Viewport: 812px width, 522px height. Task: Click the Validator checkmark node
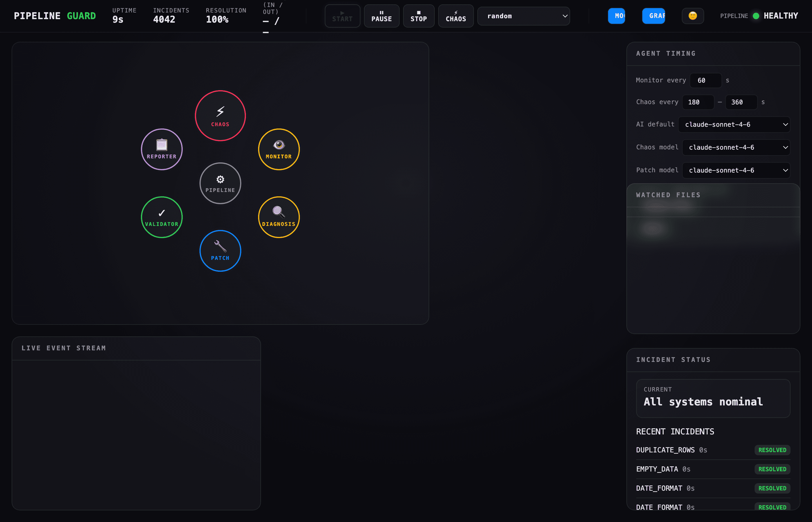tap(162, 217)
